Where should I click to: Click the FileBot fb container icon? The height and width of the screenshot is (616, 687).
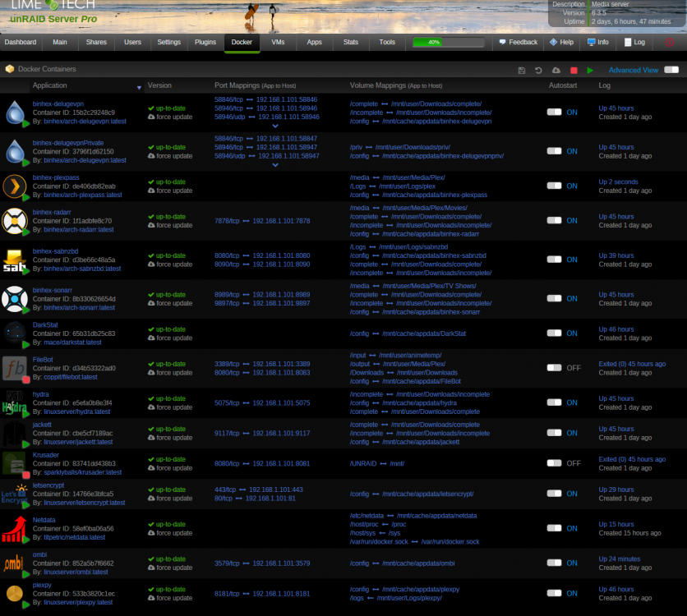pos(15,368)
